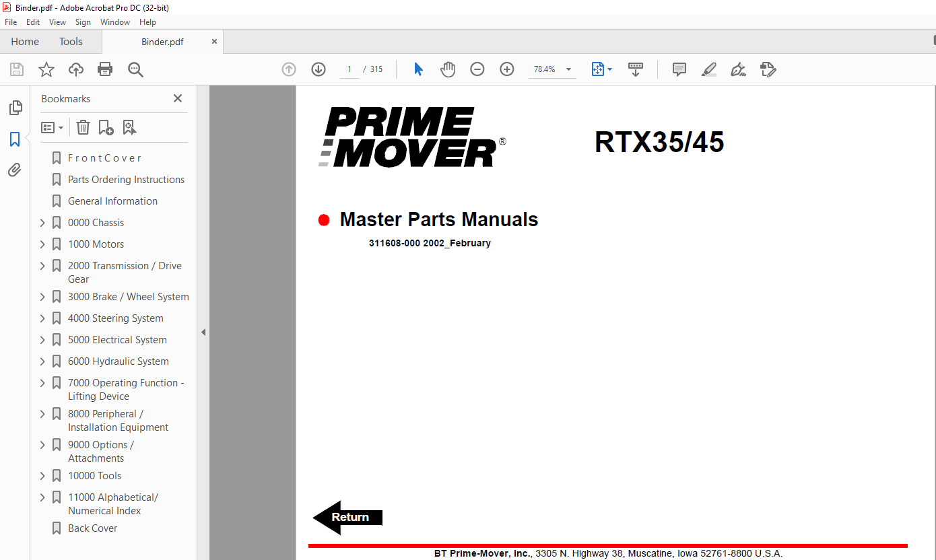This screenshot has width=936, height=560.
Task: Zoom in with plus icon
Action: (507, 69)
